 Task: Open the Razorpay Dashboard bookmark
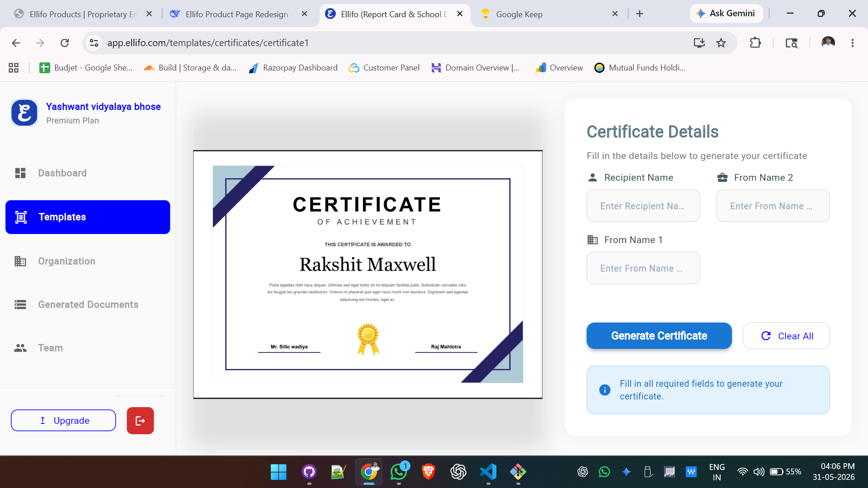(x=293, y=68)
